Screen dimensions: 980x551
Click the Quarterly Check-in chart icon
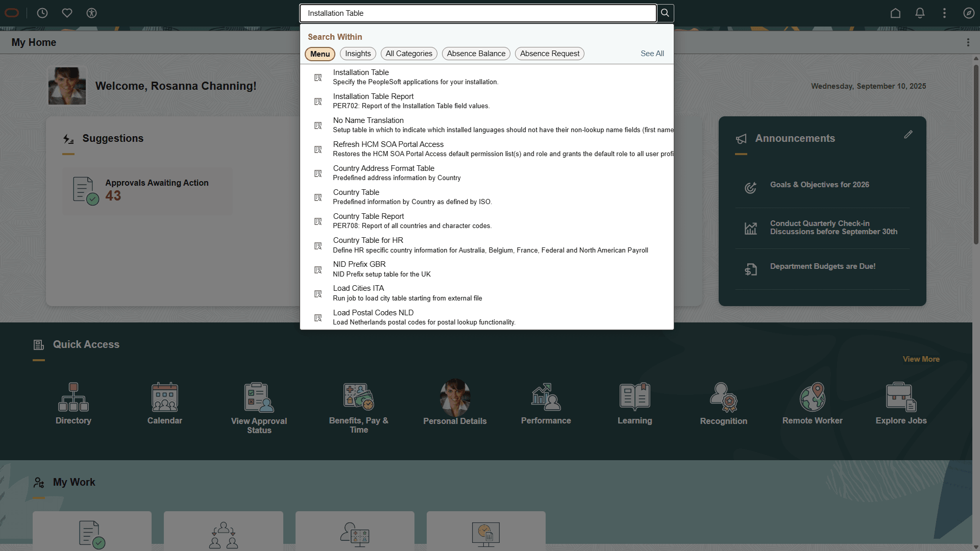pyautogui.click(x=750, y=228)
